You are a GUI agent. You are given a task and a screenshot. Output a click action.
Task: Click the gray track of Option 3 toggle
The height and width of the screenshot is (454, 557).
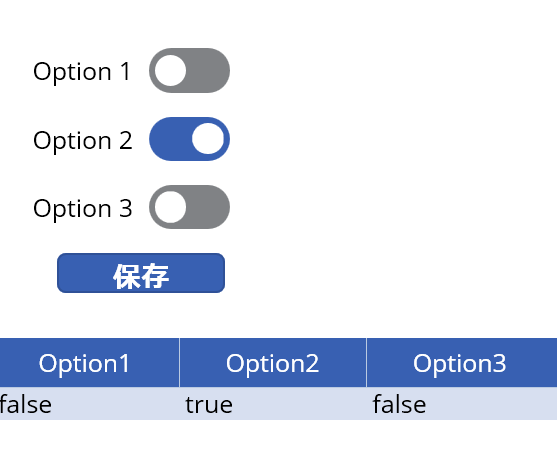pyautogui.click(x=209, y=207)
